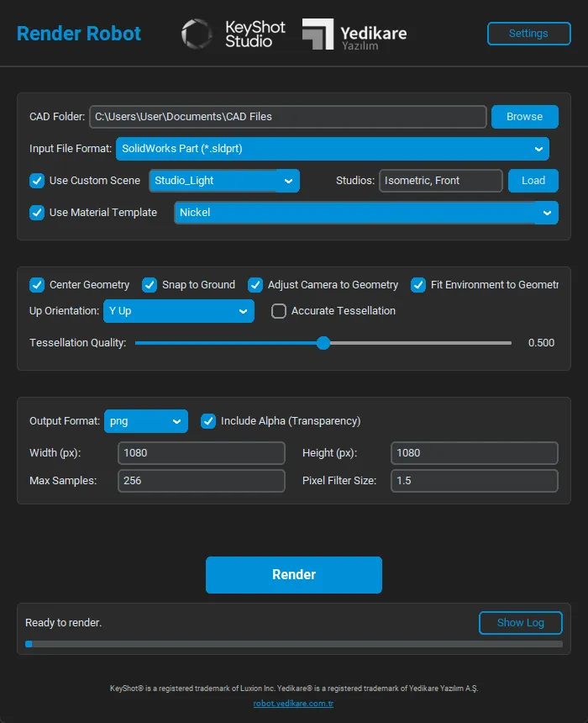Start rendering with the Render button

(x=294, y=575)
